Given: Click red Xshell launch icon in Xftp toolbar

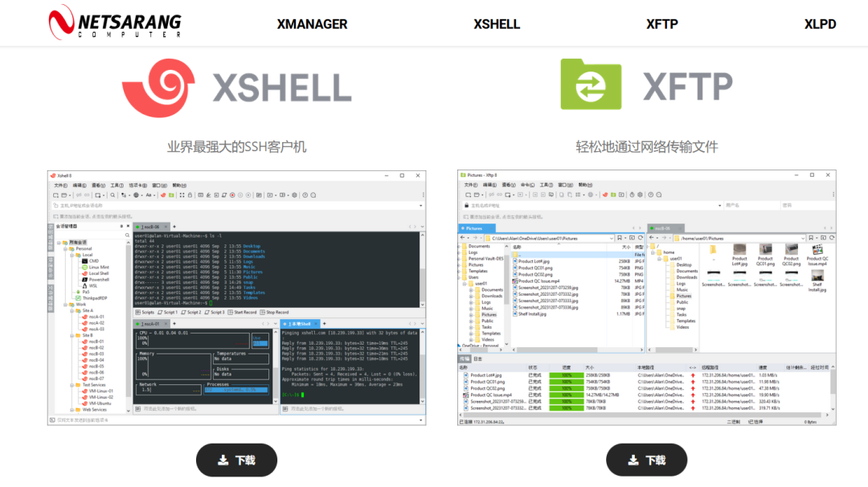Looking at the screenshot, I should [605, 194].
